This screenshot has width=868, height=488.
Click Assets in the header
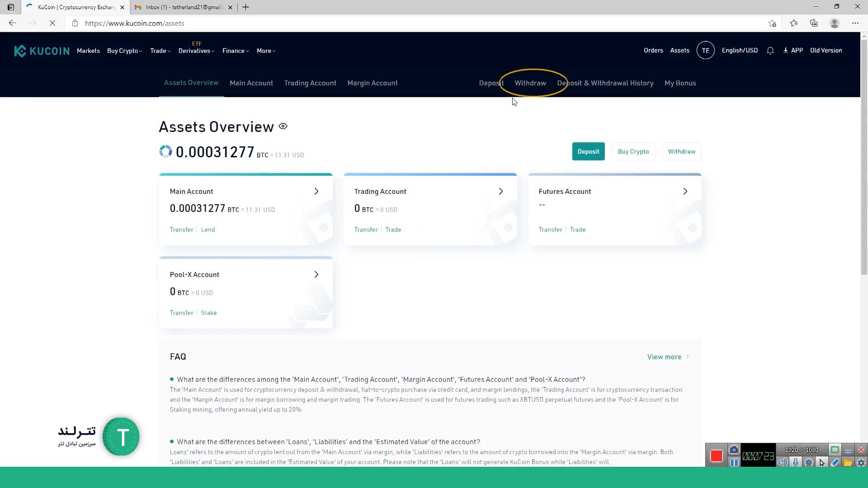[x=679, y=51]
